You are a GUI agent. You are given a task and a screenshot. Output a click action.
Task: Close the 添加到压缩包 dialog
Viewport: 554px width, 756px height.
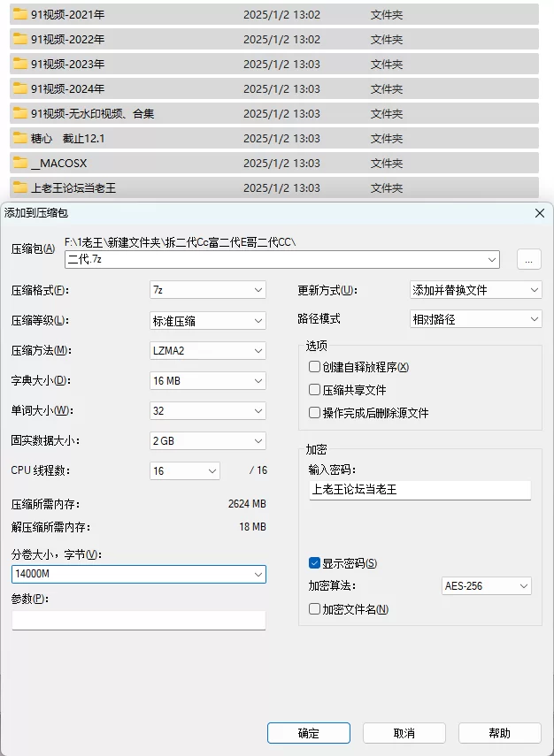[540, 213]
